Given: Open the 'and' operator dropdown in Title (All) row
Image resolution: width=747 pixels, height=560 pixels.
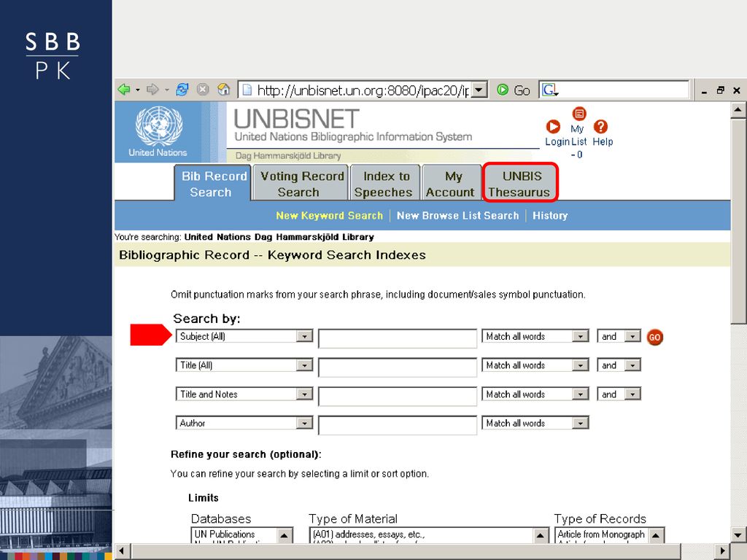Looking at the screenshot, I should (x=632, y=366).
